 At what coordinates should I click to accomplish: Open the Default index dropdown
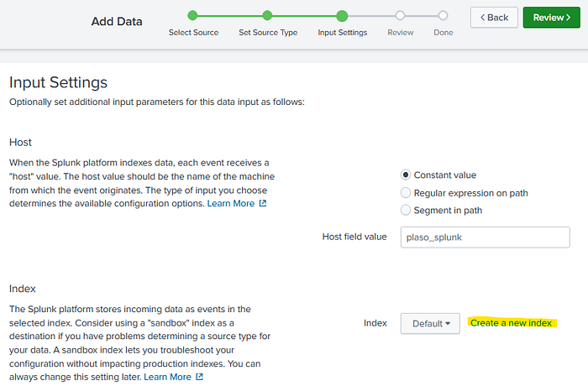click(x=430, y=323)
